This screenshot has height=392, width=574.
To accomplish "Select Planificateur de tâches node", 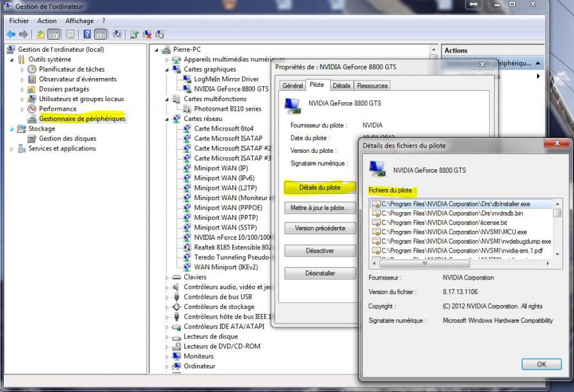I will tap(72, 69).
